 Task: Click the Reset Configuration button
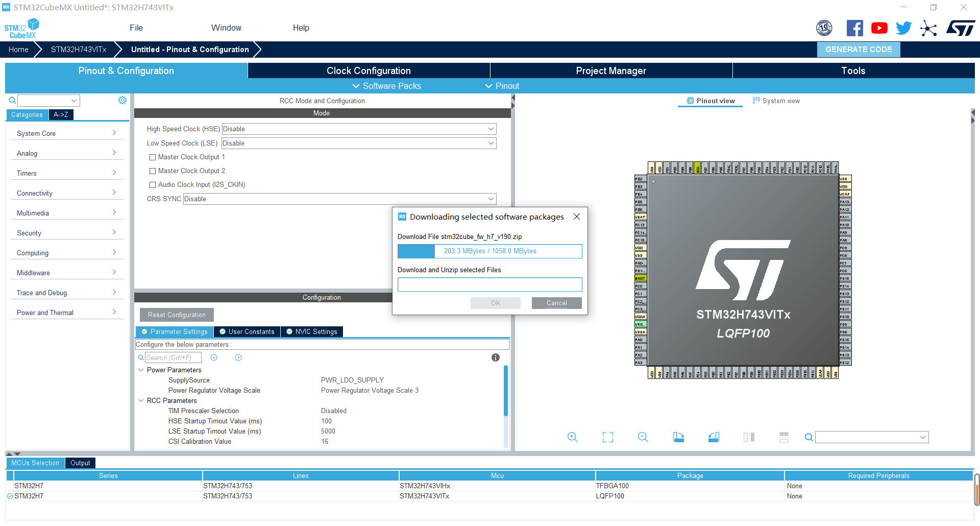177,315
